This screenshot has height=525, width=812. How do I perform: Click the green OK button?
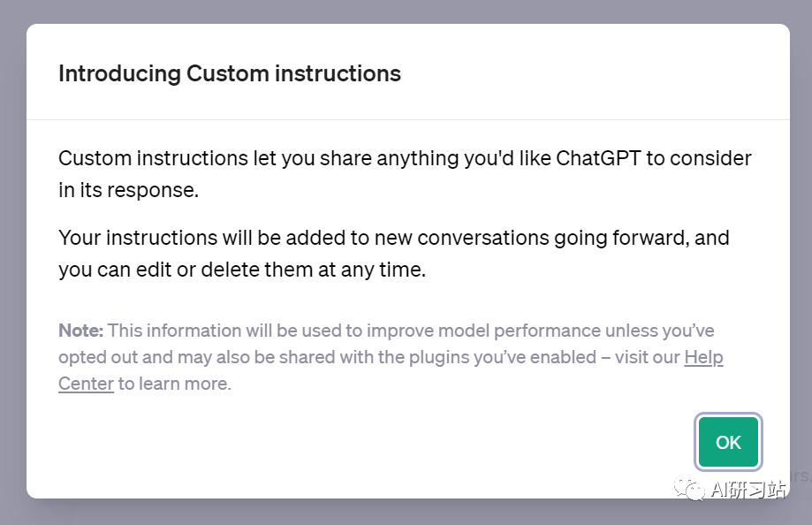(728, 442)
